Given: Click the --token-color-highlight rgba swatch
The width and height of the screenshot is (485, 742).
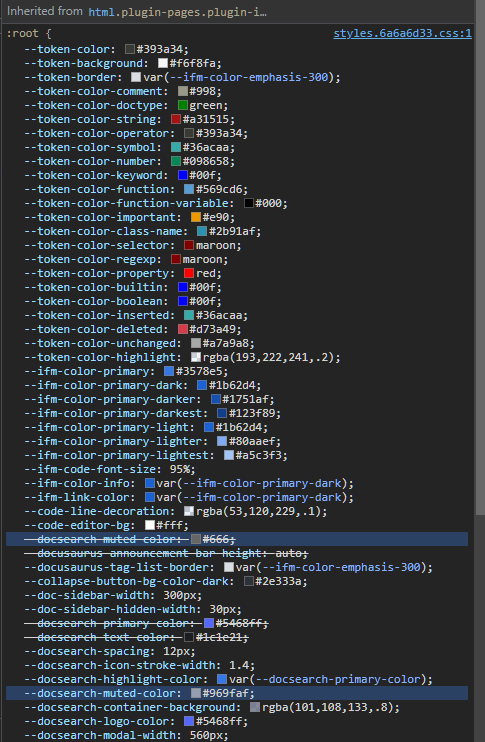Looking at the screenshot, I should (196, 357).
